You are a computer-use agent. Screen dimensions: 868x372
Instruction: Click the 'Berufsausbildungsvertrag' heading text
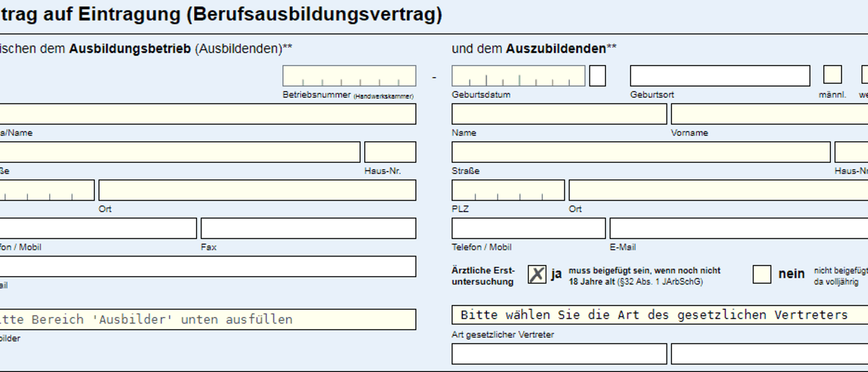point(315,14)
